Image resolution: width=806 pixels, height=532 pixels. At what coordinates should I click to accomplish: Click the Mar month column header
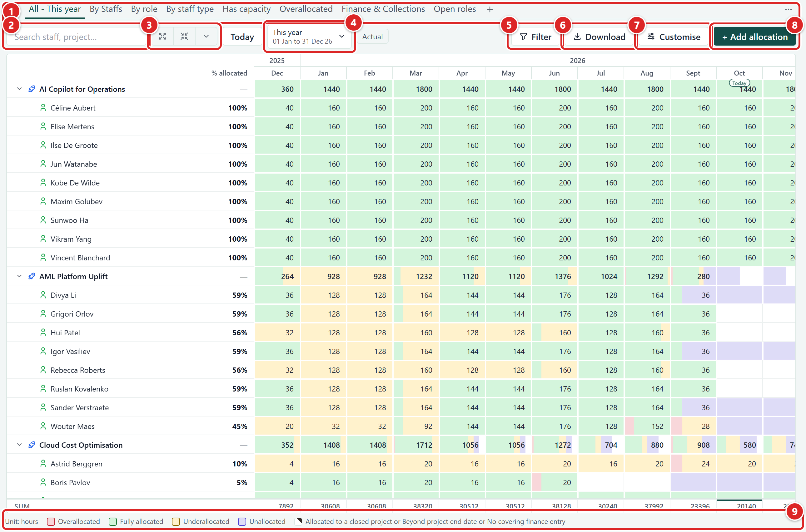(x=415, y=73)
